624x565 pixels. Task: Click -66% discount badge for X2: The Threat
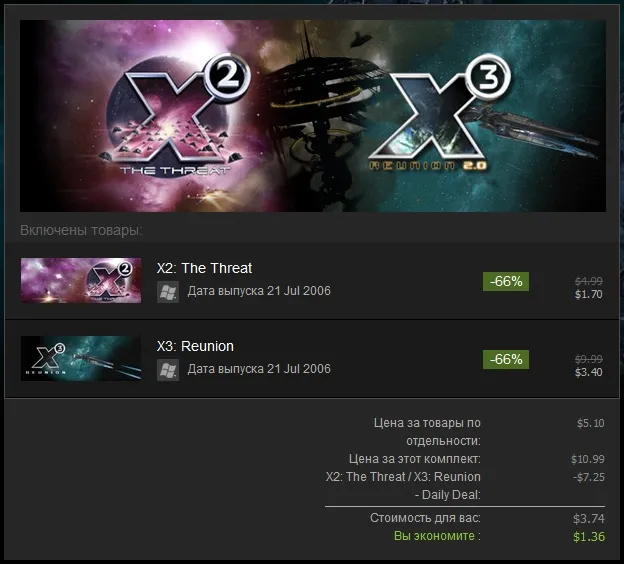point(506,281)
